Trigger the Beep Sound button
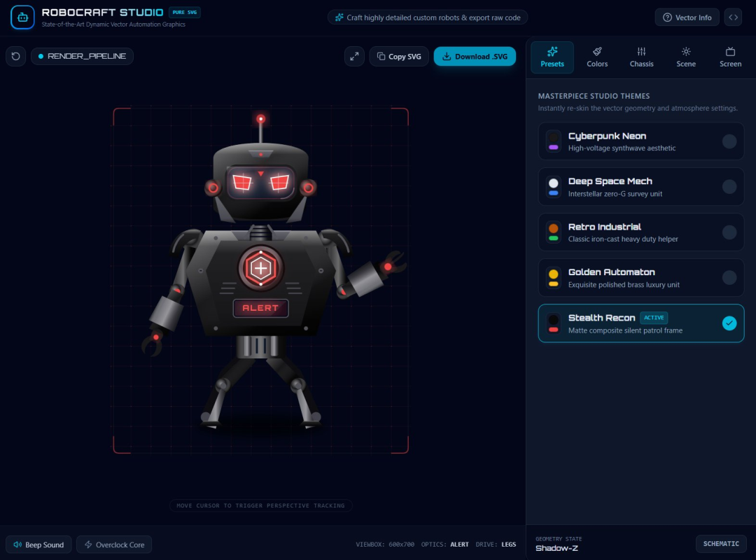Image resolution: width=756 pixels, height=560 pixels. [38, 545]
